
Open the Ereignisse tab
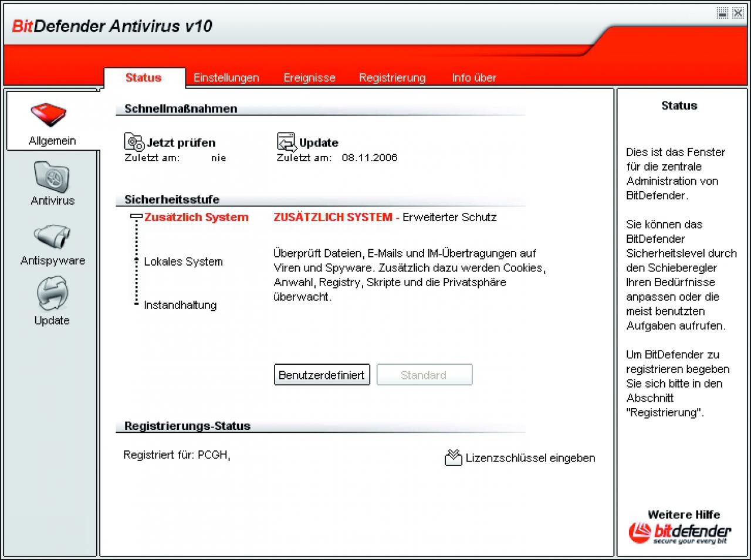click(309, 78)
